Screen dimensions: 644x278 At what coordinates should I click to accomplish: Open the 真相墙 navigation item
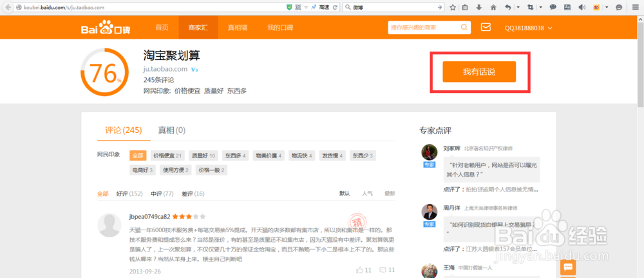pyautogui.click(x=238, y=28)
